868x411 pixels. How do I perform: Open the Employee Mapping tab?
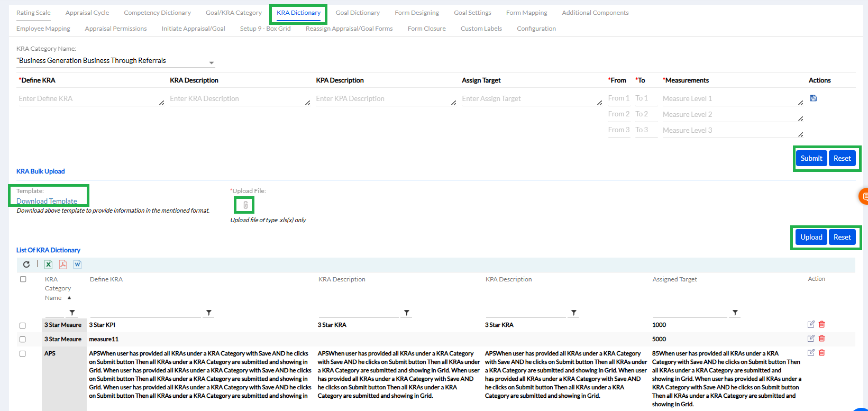coord(43,29)
